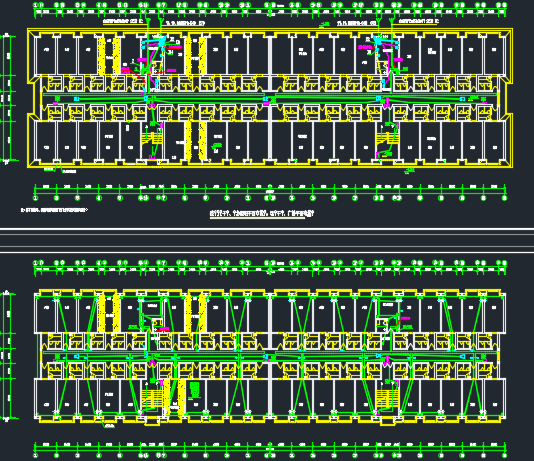Viewport: 534px width, 461px height.
Task: Select leftmost leader annotation above upper plan
Action: tap(123, 21)
